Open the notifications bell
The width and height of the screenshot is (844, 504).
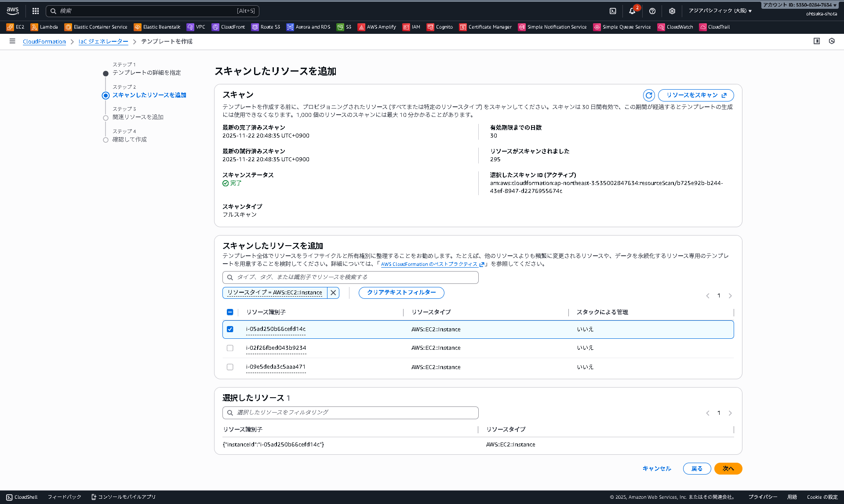(632, 11)
